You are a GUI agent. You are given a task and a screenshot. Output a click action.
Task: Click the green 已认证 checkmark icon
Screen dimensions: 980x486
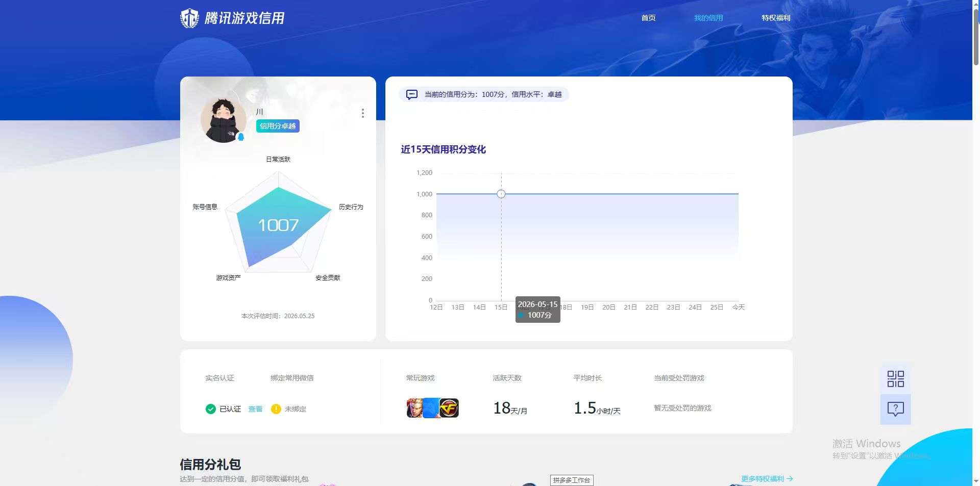tap(210, 409)
